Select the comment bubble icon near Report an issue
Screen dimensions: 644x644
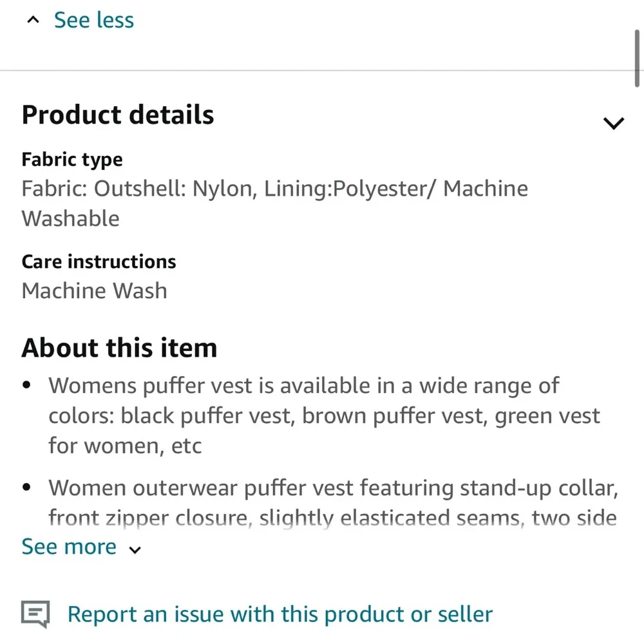(35, 614)
